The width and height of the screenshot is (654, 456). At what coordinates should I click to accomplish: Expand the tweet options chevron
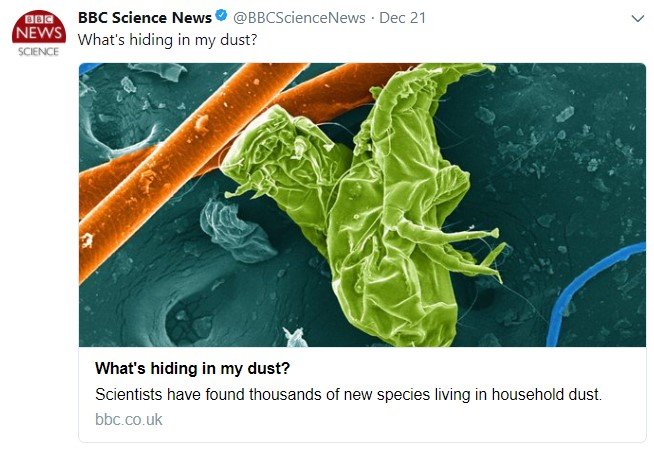tap(638, 19)
